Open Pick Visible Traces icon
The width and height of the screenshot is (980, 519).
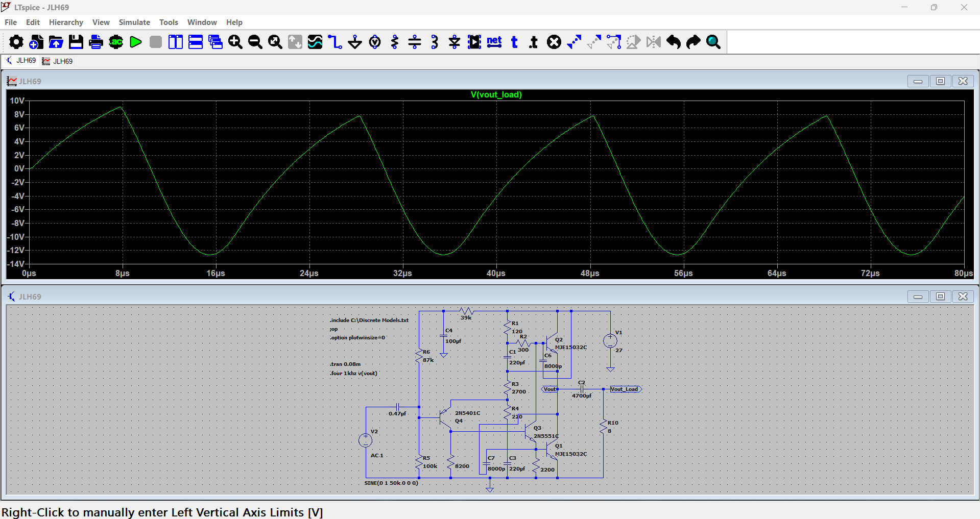click(x=315, y=42)
